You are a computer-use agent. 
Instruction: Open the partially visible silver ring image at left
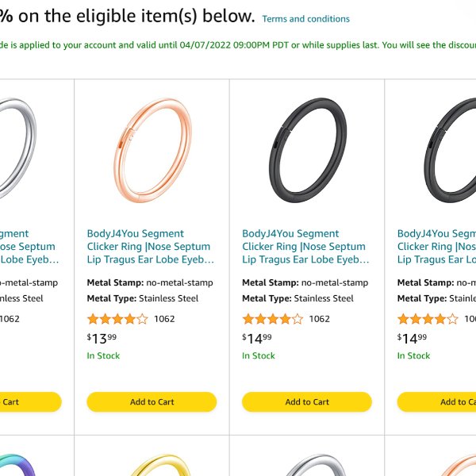[17, 149]
